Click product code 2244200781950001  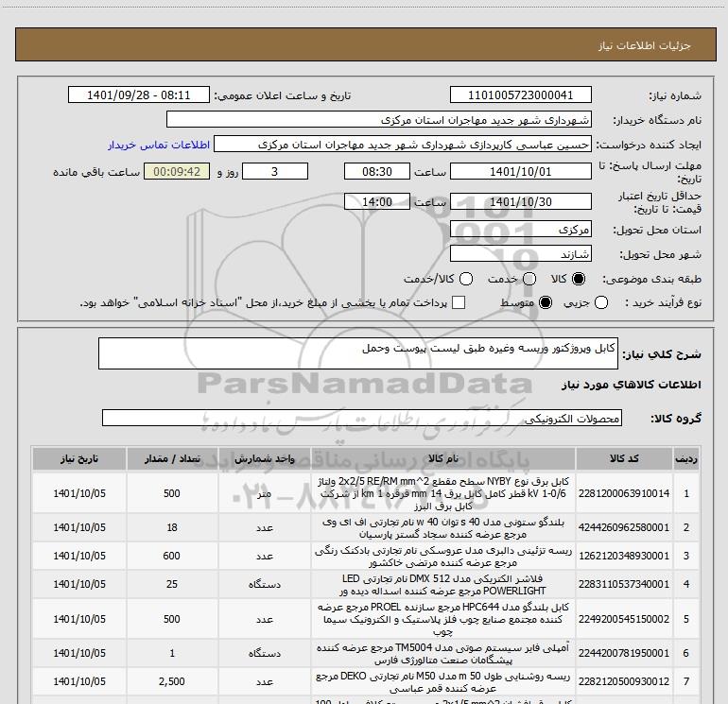point(624,653)
